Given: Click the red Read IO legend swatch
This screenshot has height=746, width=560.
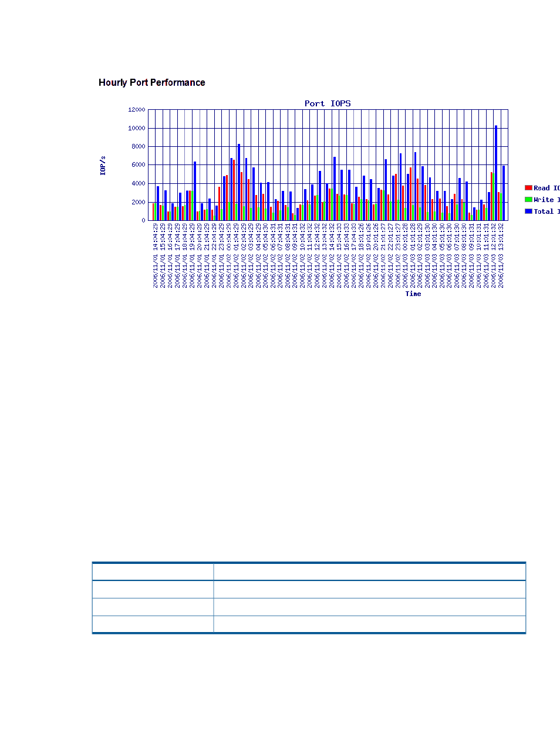Looking at the screenshot, I should coord(528,188).
